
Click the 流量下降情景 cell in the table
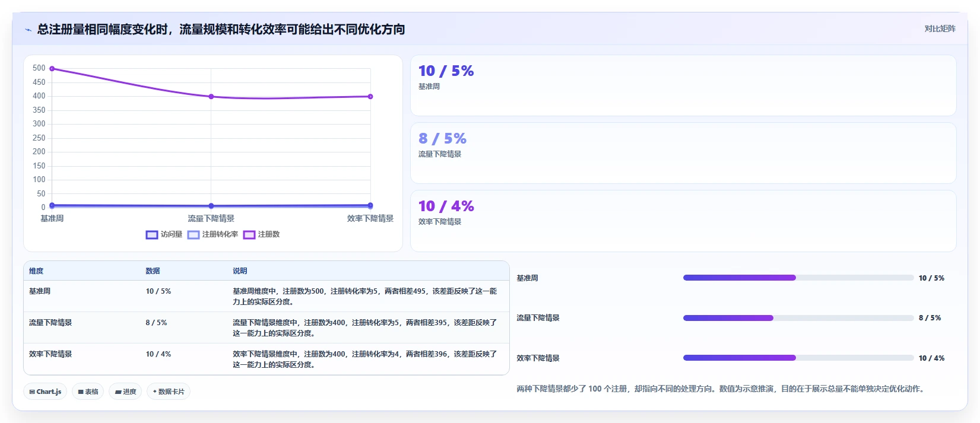[x=50, y=323]
